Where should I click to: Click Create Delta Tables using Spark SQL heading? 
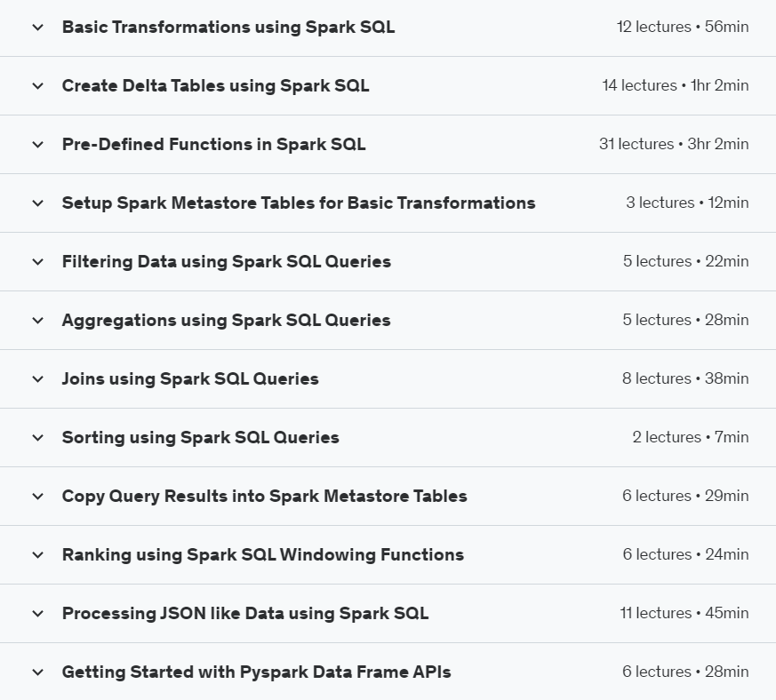215,86
